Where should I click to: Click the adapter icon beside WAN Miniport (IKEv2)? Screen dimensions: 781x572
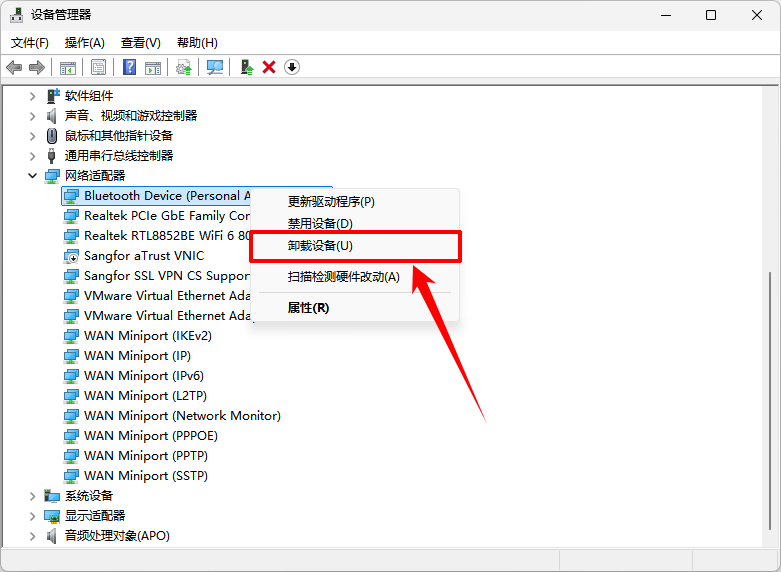(71, 336)
